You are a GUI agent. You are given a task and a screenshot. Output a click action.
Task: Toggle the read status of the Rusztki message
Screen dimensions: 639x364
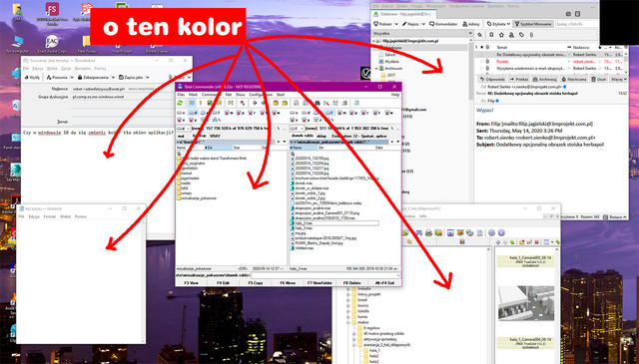tap(481, 61)
